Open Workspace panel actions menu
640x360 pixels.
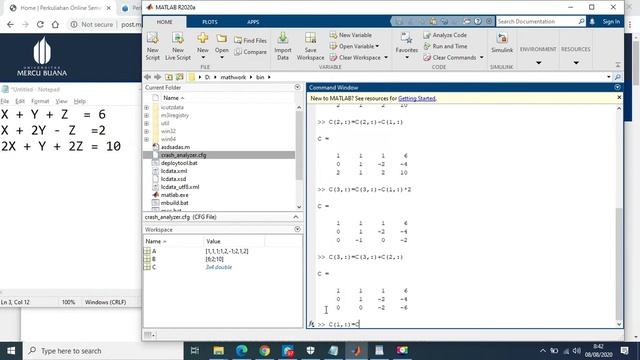coord(297,229)
